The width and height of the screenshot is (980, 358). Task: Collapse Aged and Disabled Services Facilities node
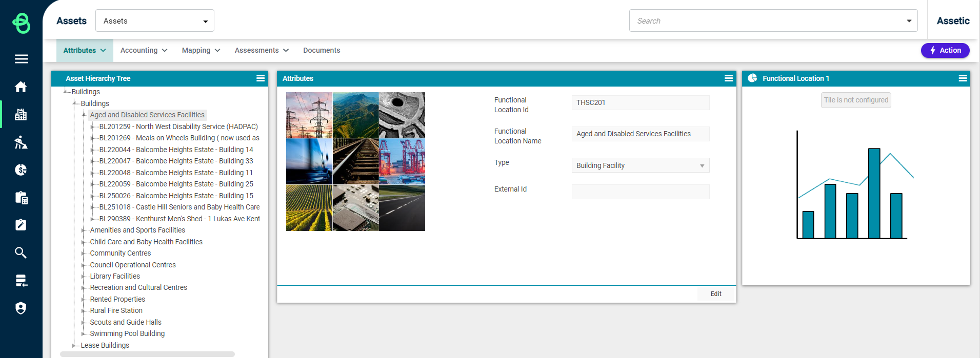pos(84,115)
